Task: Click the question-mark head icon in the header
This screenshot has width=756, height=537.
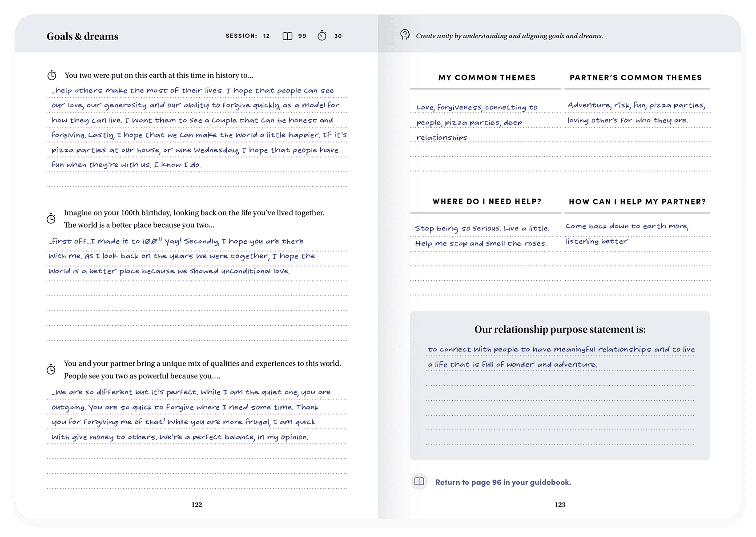Action: tap(405, 35)
